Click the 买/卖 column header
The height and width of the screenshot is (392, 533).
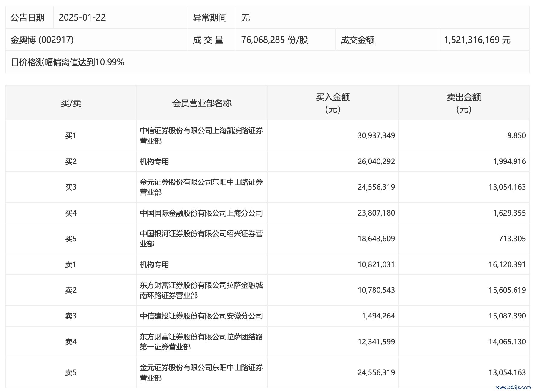[71, 103]
